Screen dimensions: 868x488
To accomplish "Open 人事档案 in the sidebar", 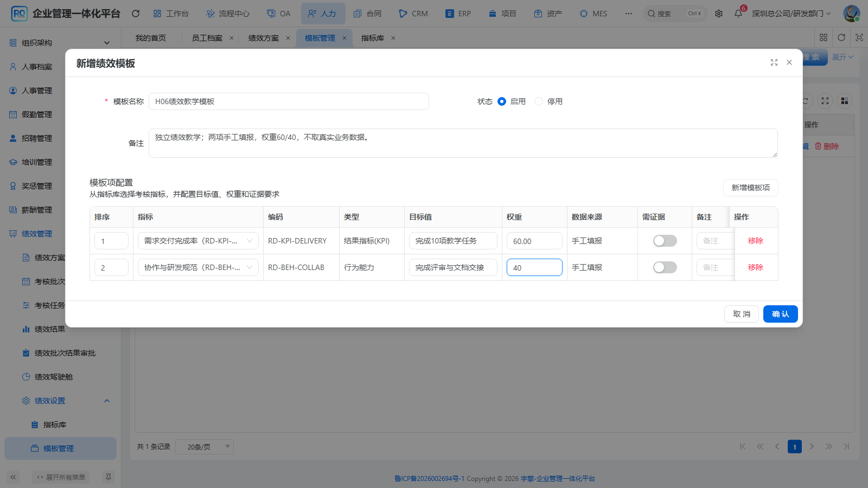I will [60, 67].
